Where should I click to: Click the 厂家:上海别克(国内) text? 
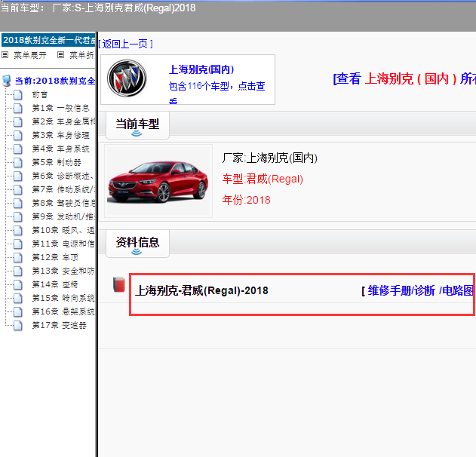270,158
